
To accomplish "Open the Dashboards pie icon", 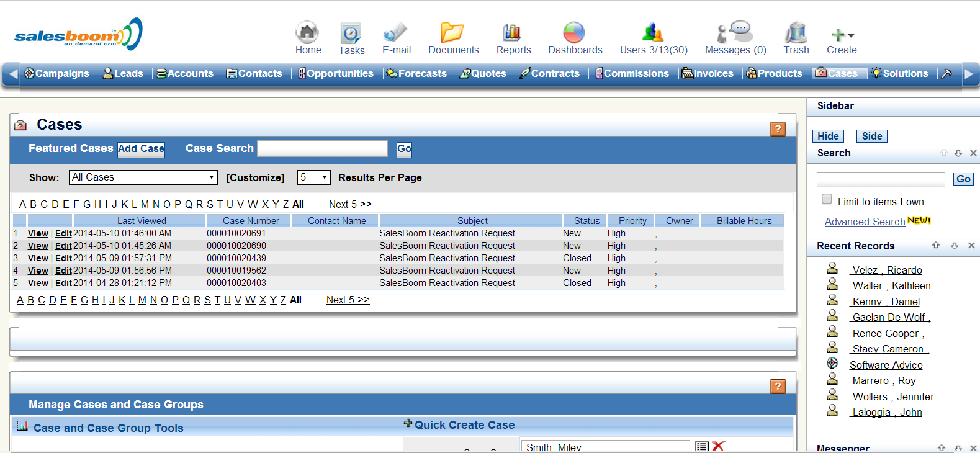I will 574,32.
